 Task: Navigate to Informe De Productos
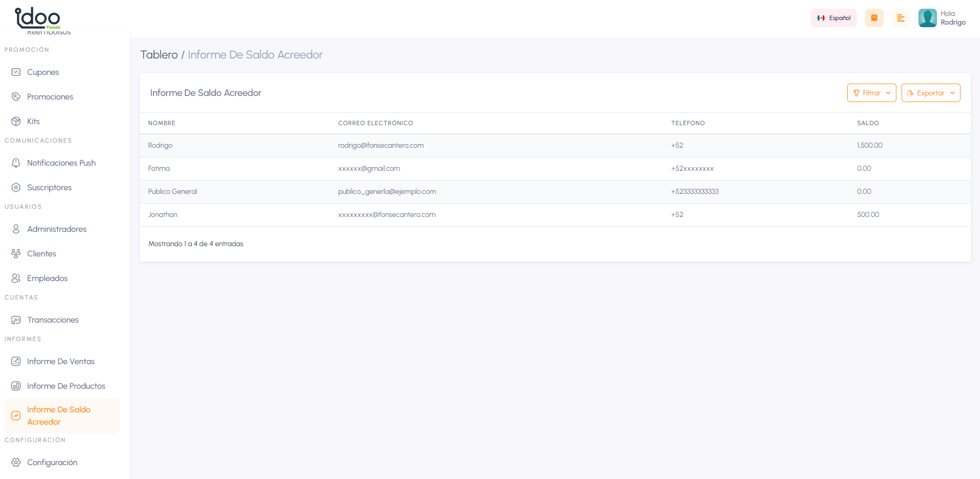tap(66, 386)
